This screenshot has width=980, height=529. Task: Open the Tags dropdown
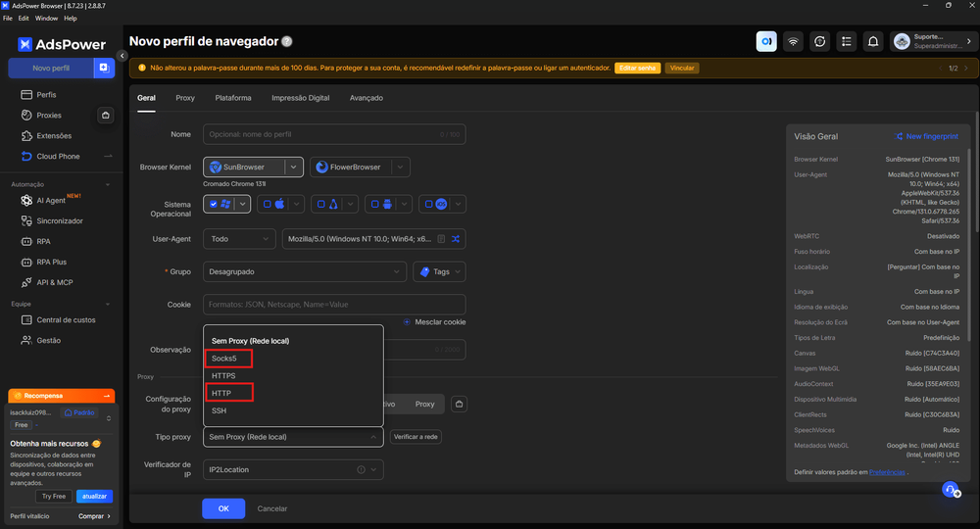click(x=439, y=271)
